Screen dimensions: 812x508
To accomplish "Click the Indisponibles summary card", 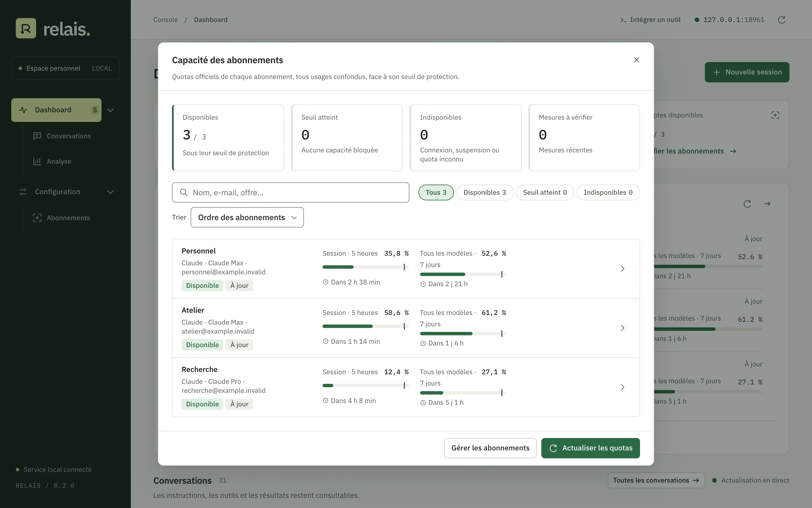I will [x=465, y=138].
